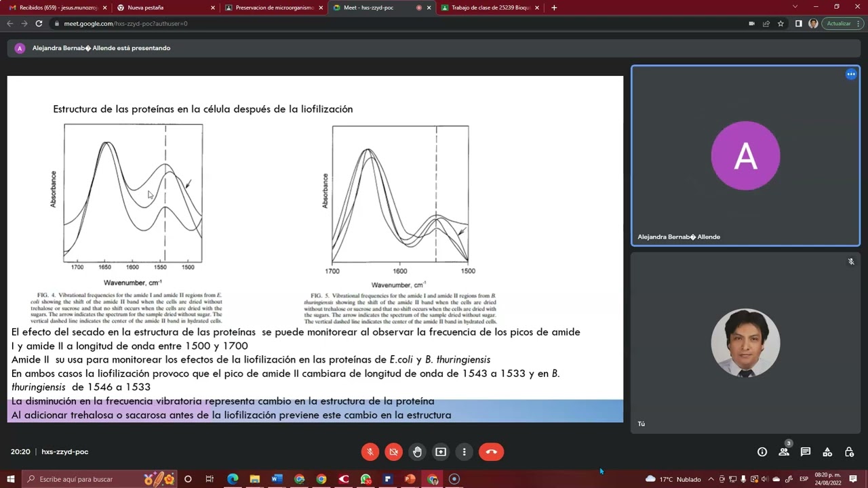Open the tab search chevron

click(795, 7)
